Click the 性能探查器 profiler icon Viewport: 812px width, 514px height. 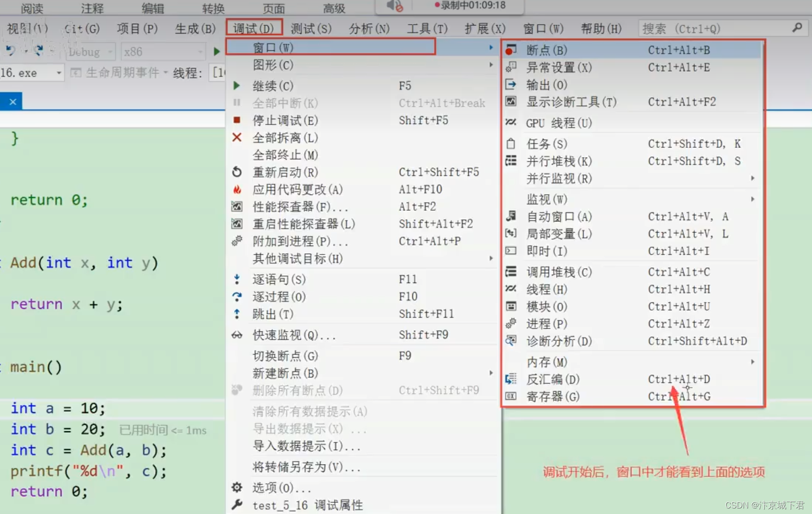point(237,207)
